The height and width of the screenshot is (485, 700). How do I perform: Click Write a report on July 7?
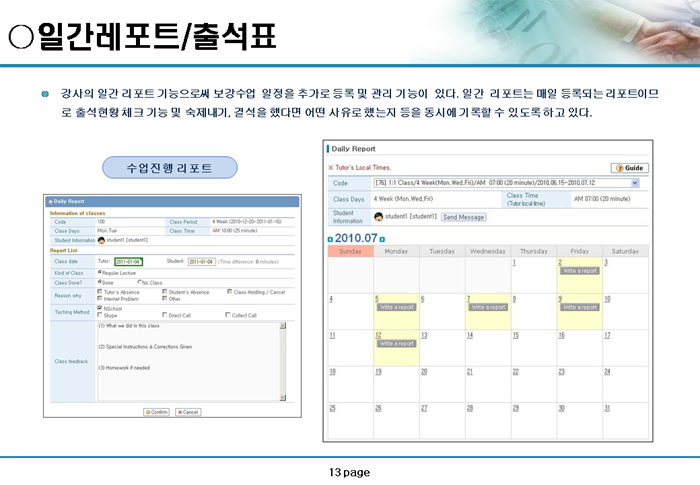[x=488, y=307]
